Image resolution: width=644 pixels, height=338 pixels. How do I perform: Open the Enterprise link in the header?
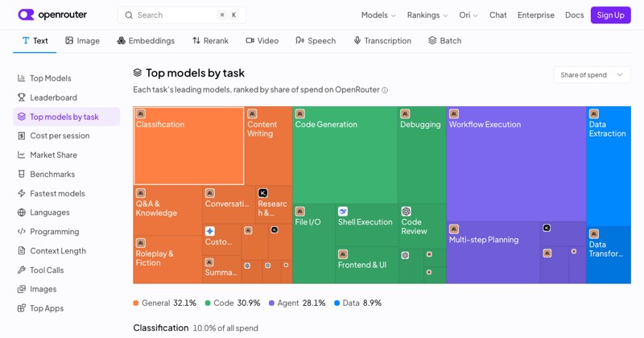[535, 15]
